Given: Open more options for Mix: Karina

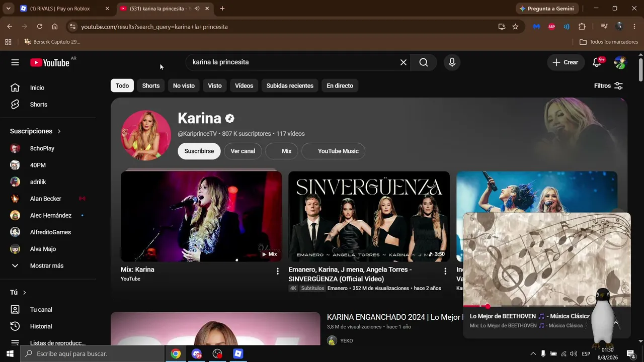Looking at the screenshot, I should 277,271.
